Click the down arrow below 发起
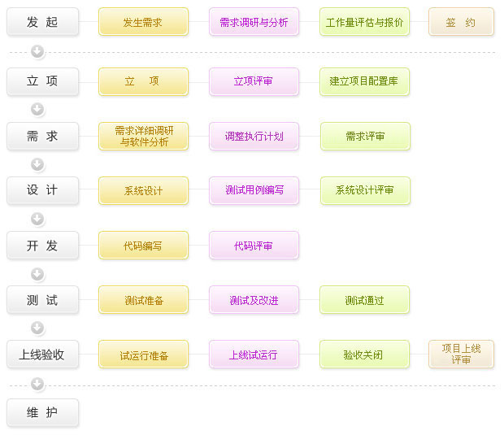The height and width of the screenshot is (435, 504). click(x=37, y=51)
